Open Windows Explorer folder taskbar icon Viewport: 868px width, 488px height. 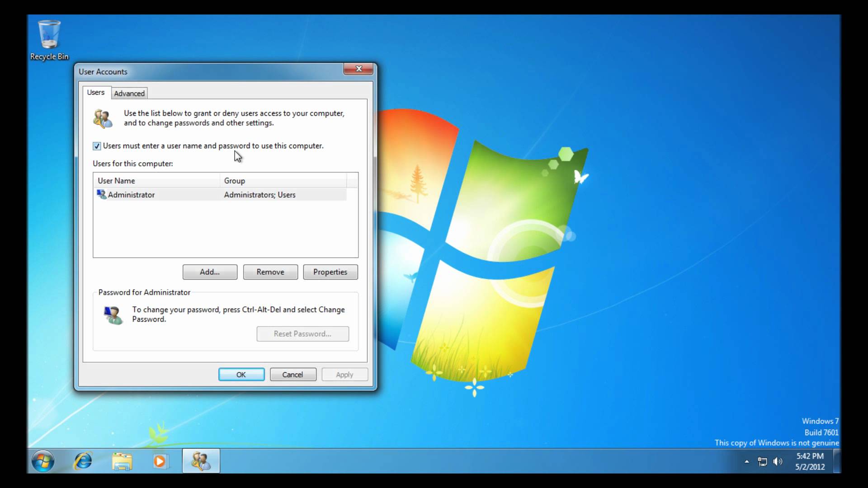click(x=122, y=461)
